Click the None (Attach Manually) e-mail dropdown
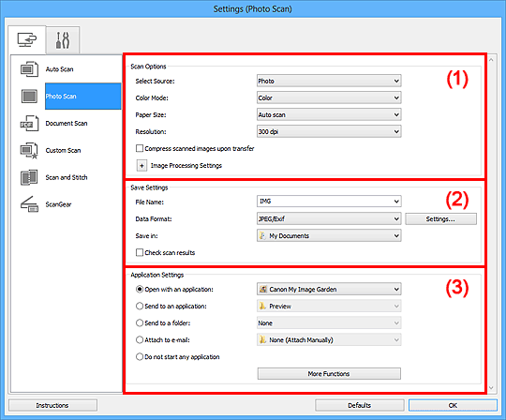Image resolution: width=506 pixels, height=420 pixels. (329, 339)
